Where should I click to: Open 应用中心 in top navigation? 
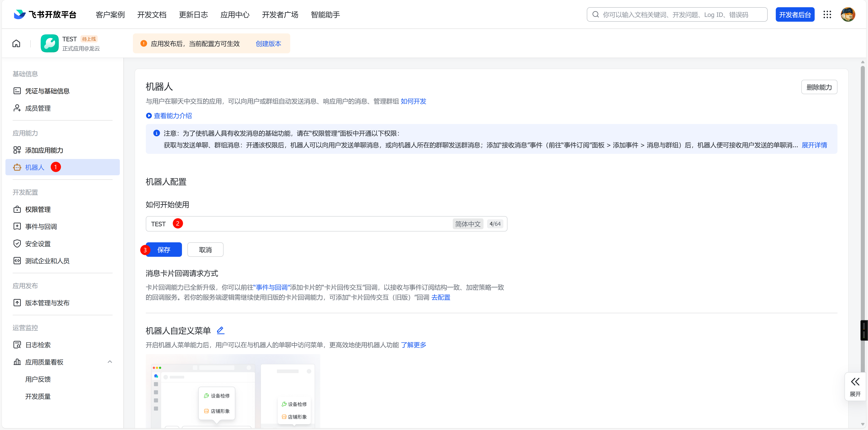[235, 15]
